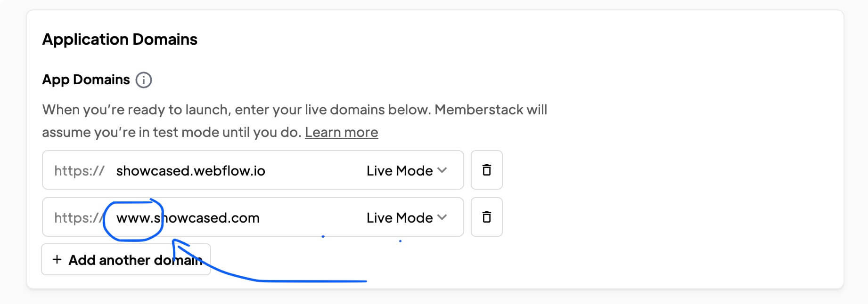Click the App Domains label text
868x304 pixels.
click(x=86, y=80)
